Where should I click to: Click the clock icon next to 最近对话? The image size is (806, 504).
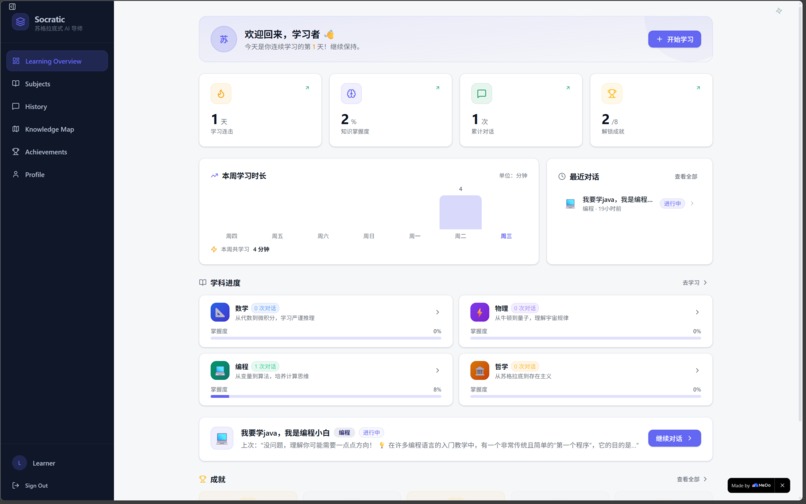(562, 176)
